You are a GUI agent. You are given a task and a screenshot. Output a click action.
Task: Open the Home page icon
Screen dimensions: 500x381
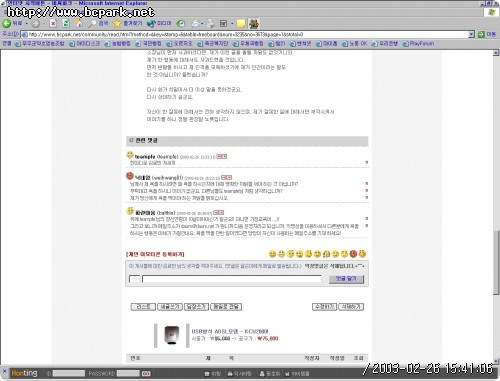point(78,23)
